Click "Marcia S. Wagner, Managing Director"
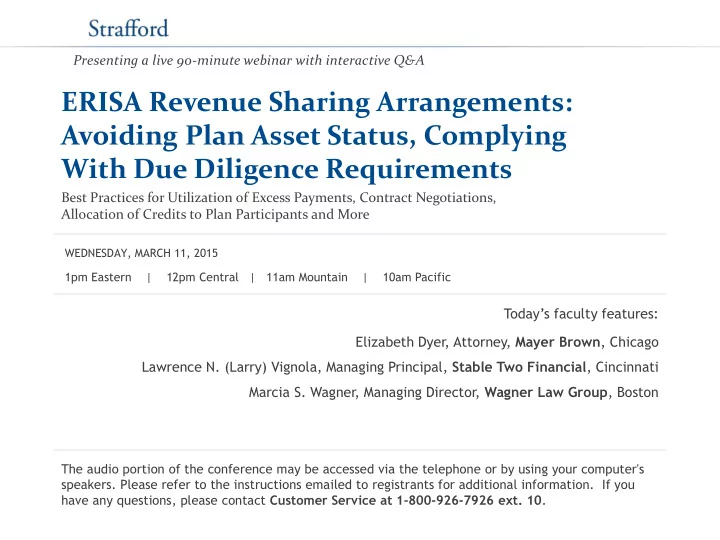This screenshot has height=540, width=720. point(364,393)
